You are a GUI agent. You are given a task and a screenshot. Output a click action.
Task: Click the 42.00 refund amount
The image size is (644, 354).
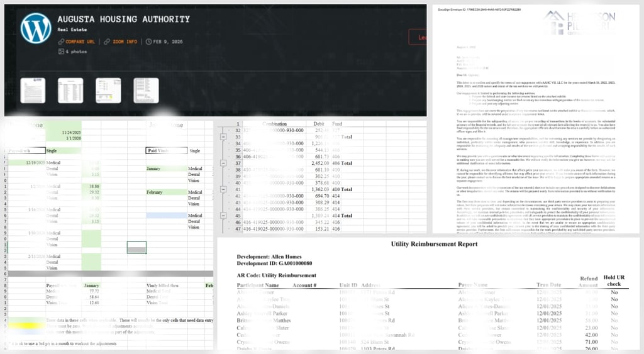point(591,335)
